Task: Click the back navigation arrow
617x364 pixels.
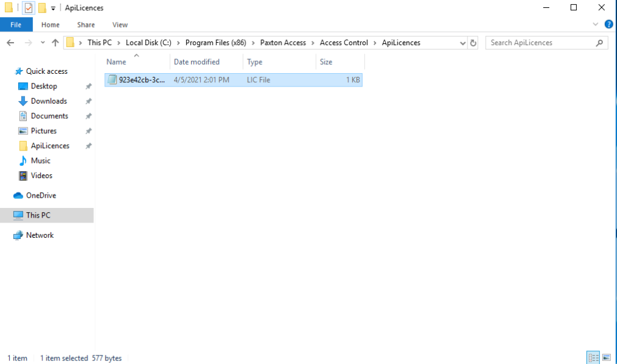Action: click(10, 42)
